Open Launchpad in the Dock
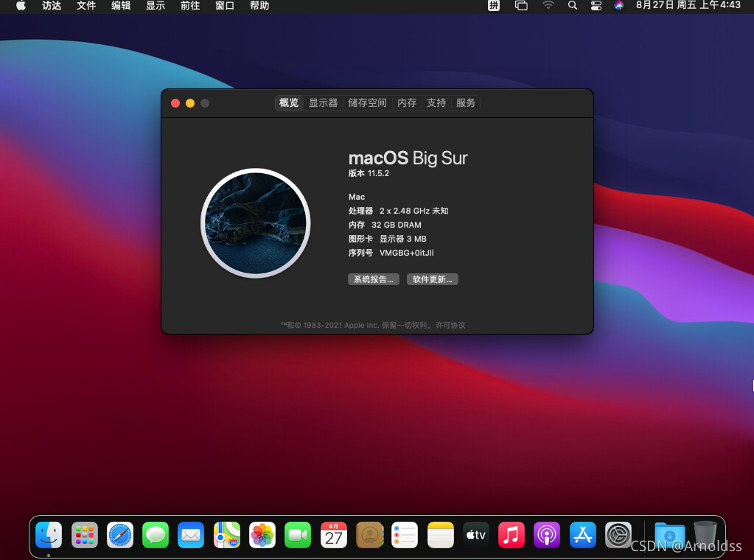This screenshot has width=754, height=560. [x=85, y=535]
